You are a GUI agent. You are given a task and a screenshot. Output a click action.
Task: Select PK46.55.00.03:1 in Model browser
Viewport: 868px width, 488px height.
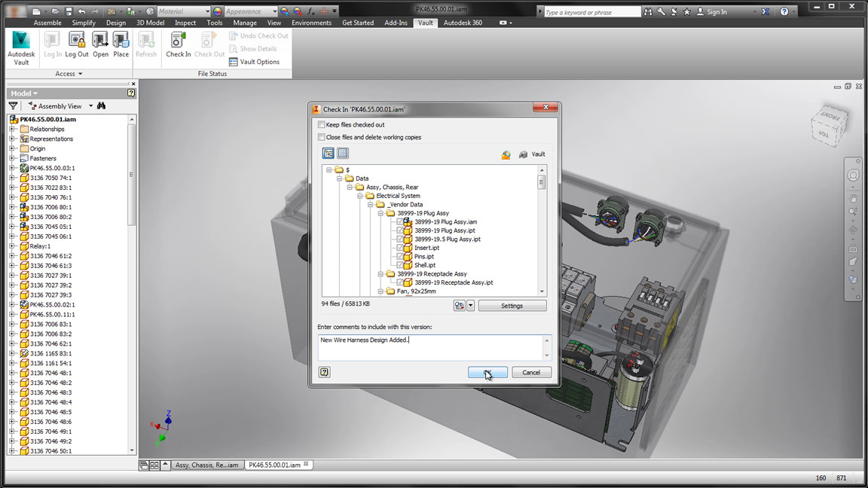click(x=52, y=168)
